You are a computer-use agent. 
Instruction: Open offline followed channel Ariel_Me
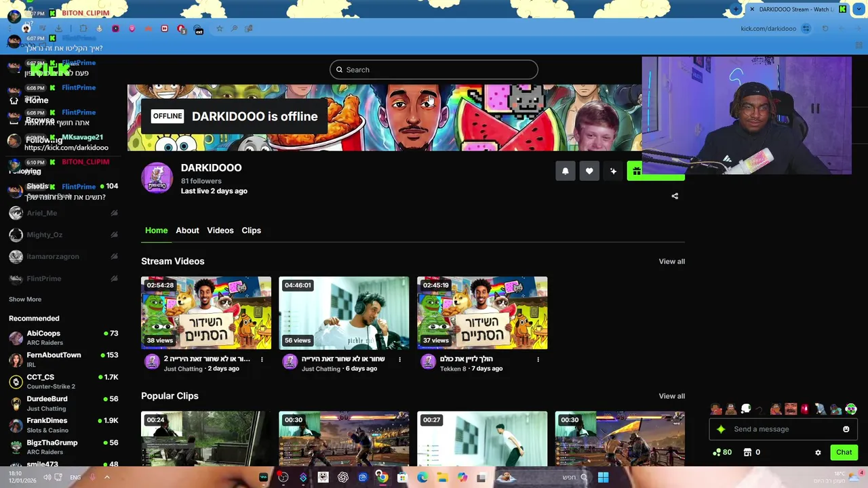[x=64, y=213]
